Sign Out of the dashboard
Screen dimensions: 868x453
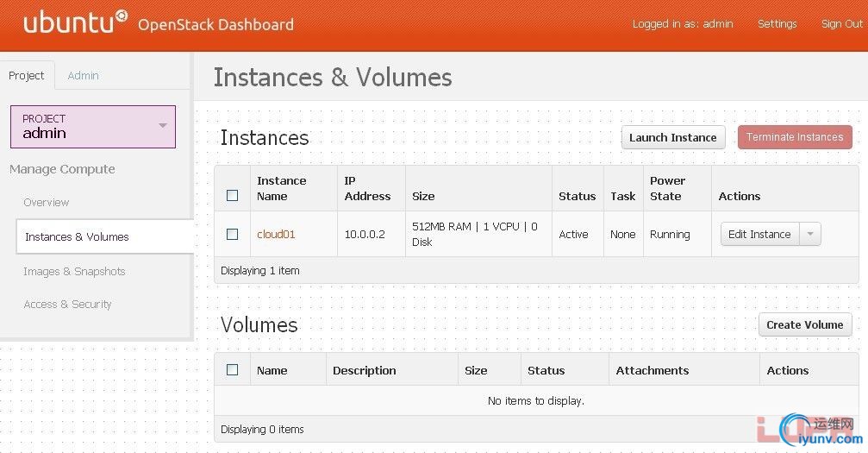841,24
